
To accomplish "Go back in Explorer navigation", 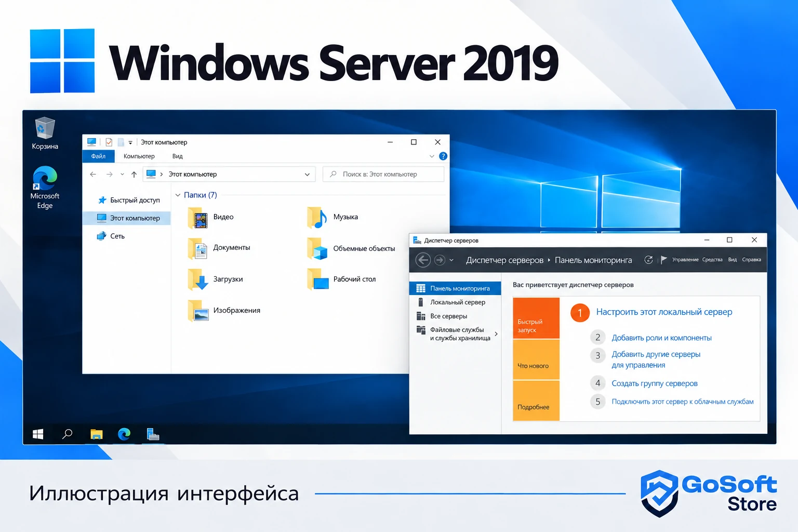I will [x=93, y=174].
